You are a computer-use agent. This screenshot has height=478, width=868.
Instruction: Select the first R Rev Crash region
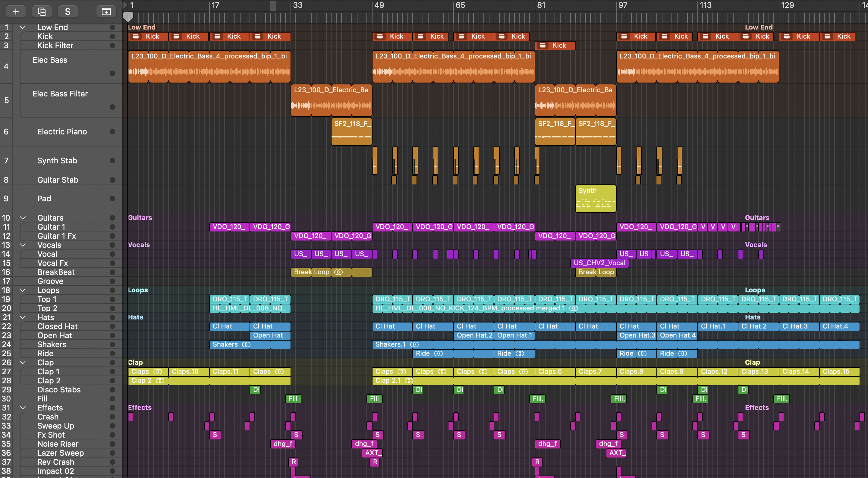point(293,462)
